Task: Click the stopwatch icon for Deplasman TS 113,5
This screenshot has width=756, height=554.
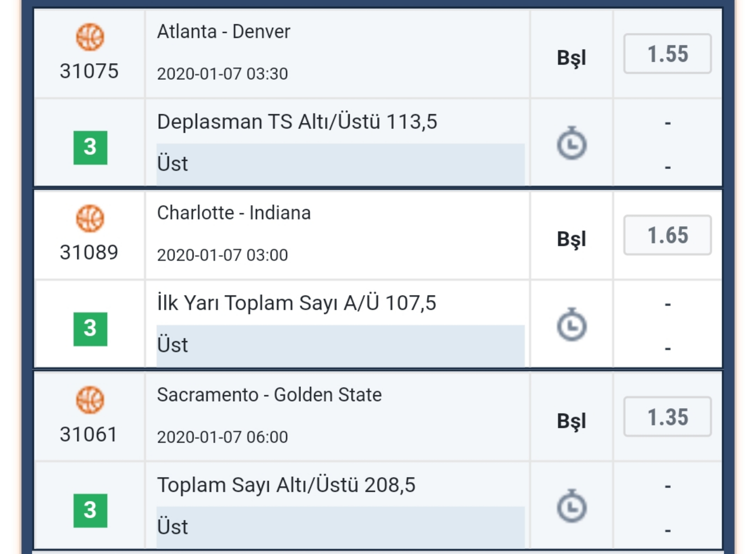Action: click(572, 143)
